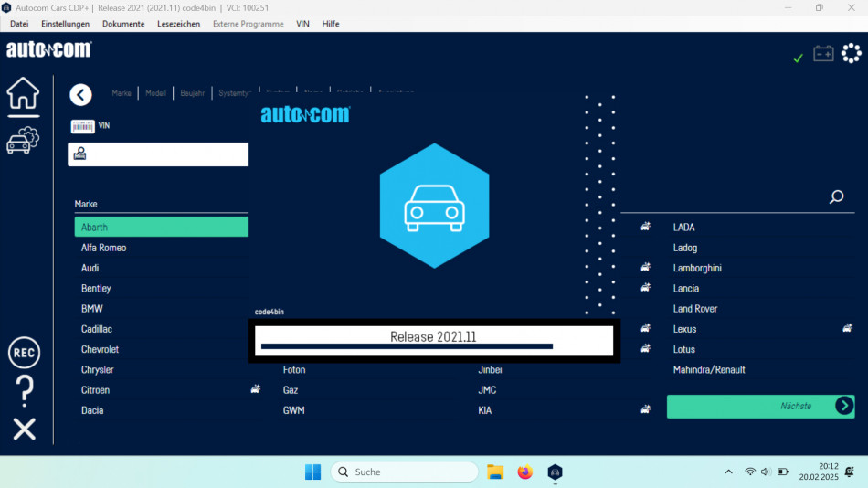Select Cadillac brand
Screen dimensions: 868x488
pos(96,329)
